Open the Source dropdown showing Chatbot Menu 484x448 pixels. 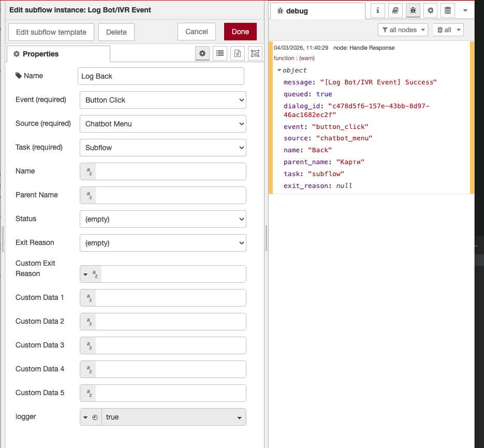[163, 124]
